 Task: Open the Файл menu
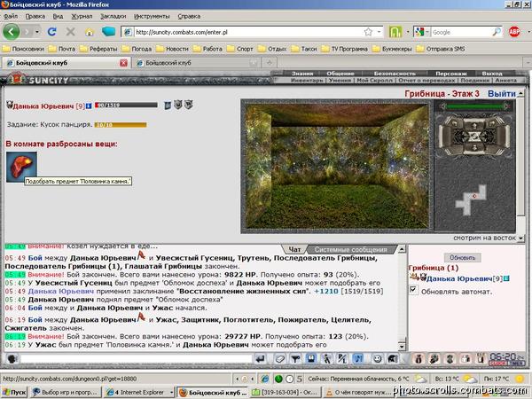tap(10, 16)
